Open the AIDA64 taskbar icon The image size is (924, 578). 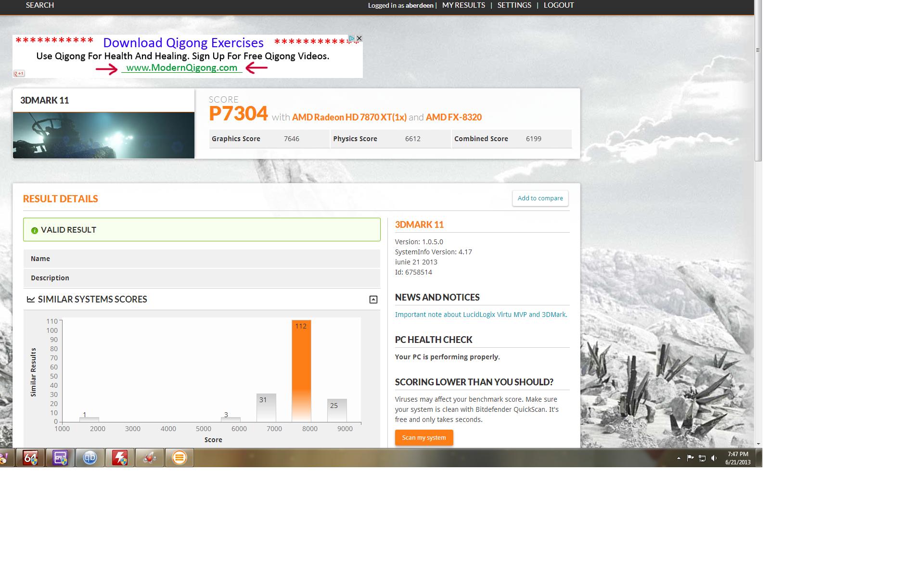30,458
